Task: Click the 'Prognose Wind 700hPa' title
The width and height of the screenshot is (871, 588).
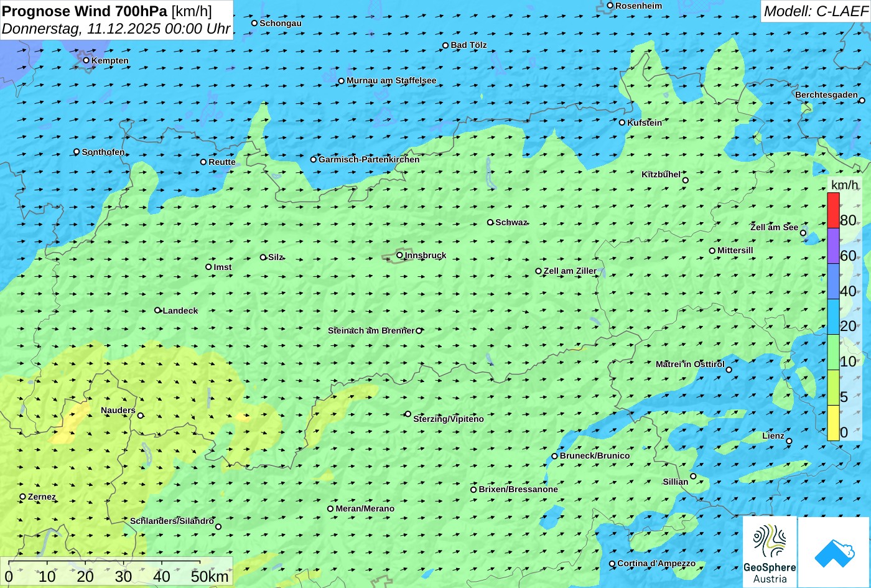Action: click(x=85, y=11)
